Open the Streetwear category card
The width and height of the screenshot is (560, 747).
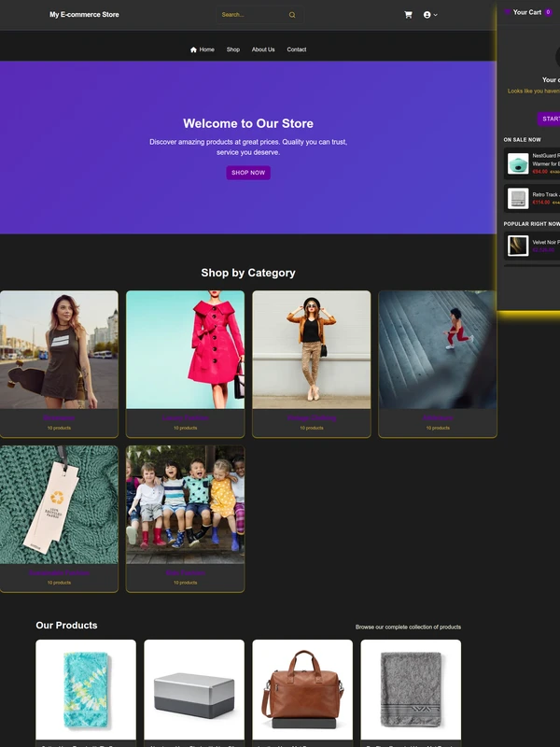(x=59, y=364)
